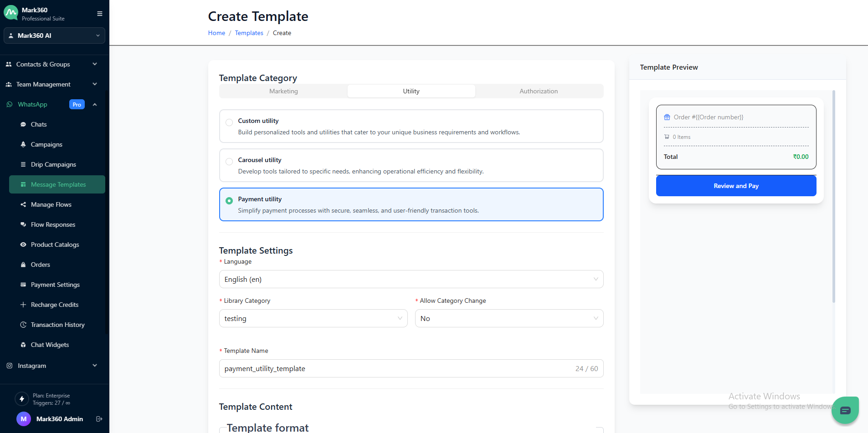Open the chat support widget button

pyautogui.click(x=845, y=410)
